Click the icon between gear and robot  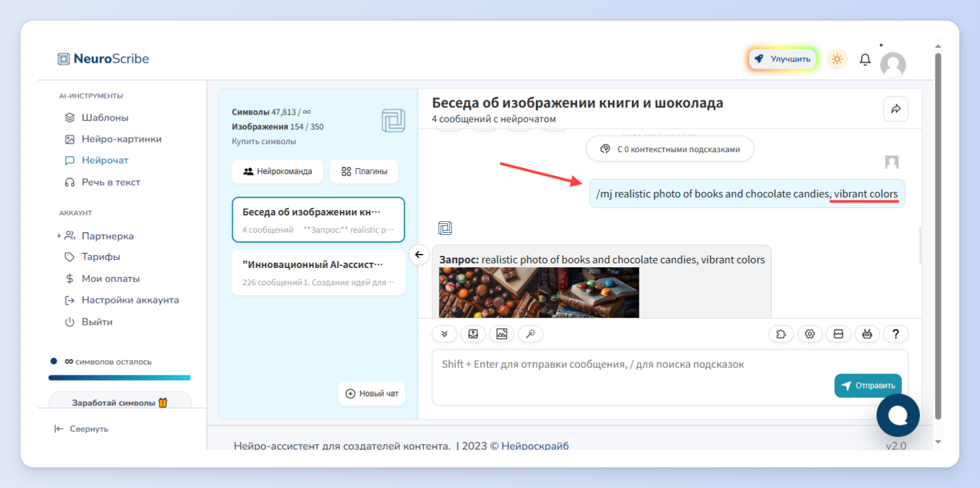click(x=839, y=334)
